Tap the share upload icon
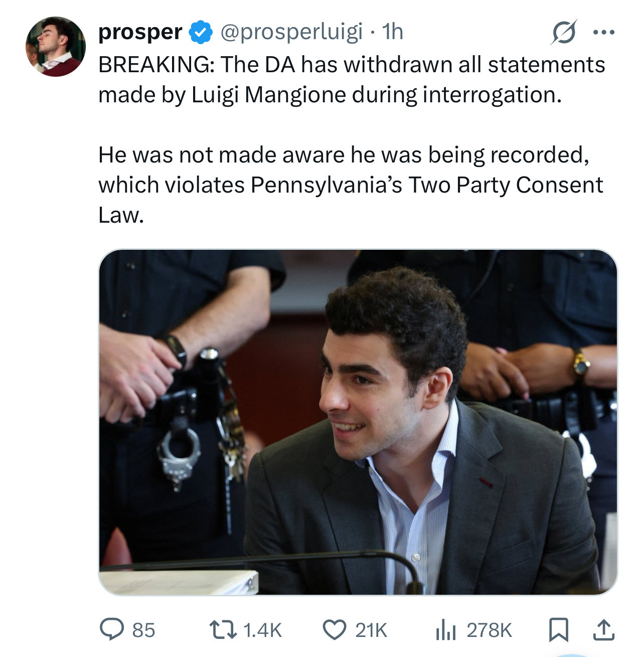644x657 pixels. coord(603,630)
